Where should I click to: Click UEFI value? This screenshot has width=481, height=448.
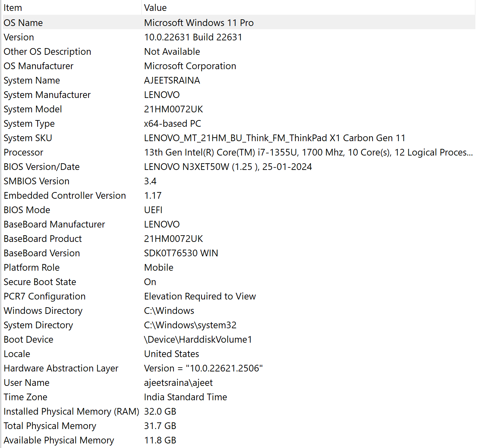pos(153,210)
